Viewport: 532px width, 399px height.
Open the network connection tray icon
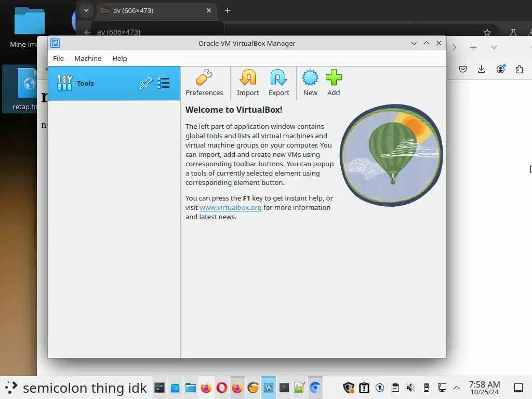point(442,388)
